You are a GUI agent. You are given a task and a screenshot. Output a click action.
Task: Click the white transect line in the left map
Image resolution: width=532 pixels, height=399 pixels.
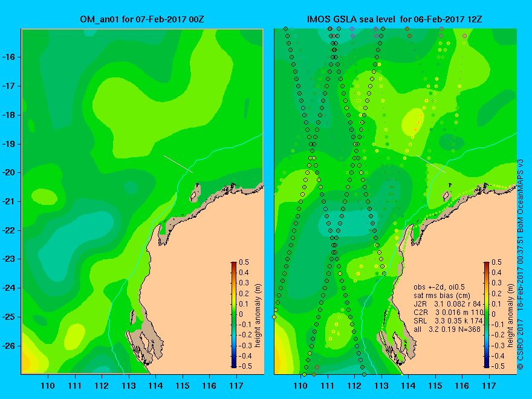pyautogui.click(x=178, y=164)
